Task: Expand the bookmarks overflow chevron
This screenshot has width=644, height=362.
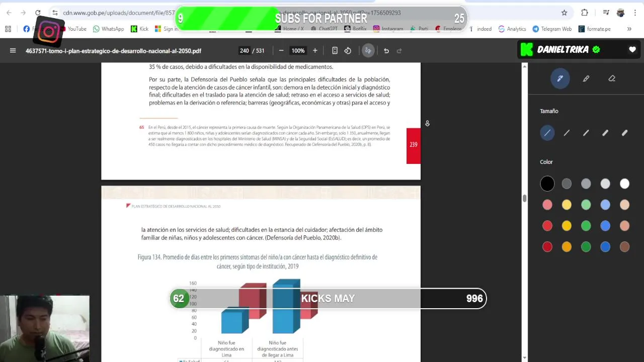Action: click(x=629, y=29)
